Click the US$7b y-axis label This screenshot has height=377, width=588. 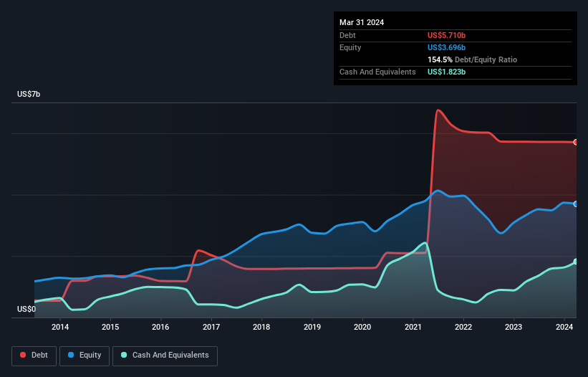[29, 94]
